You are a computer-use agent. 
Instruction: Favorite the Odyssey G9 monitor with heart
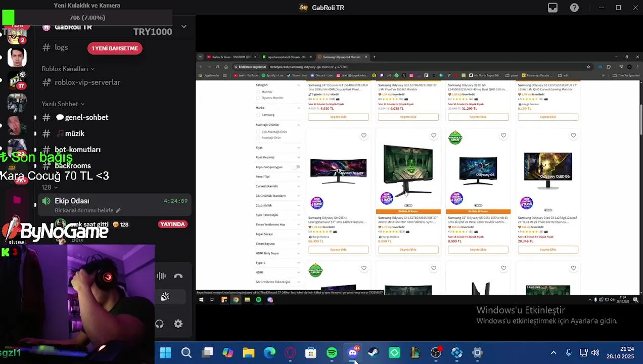coord(363,135)
